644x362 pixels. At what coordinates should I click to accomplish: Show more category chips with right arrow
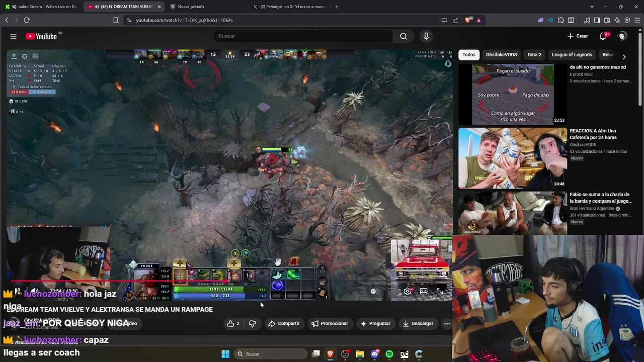[x=624, y=57]
